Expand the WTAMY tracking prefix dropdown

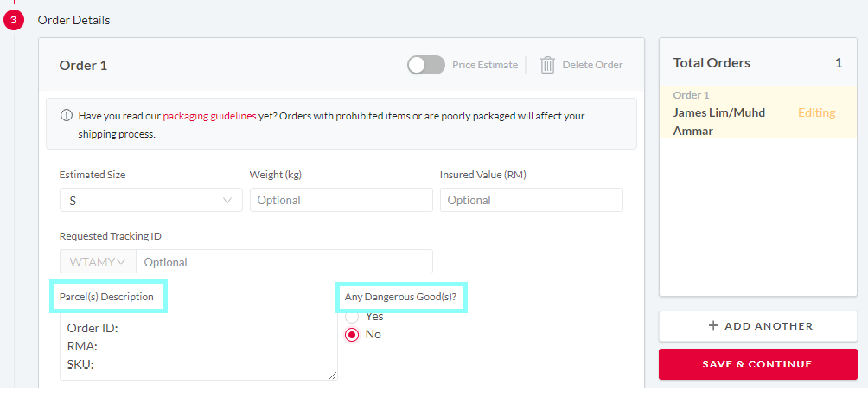coord(98,261)
